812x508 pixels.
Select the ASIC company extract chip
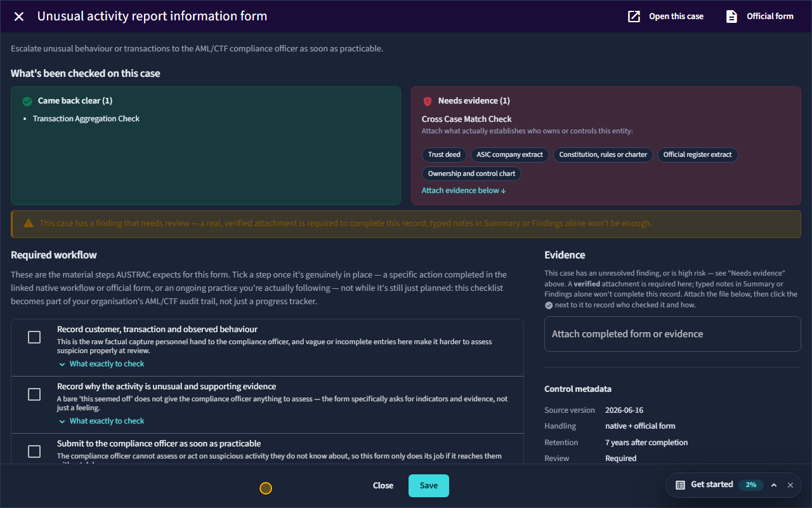pos(510,155)
